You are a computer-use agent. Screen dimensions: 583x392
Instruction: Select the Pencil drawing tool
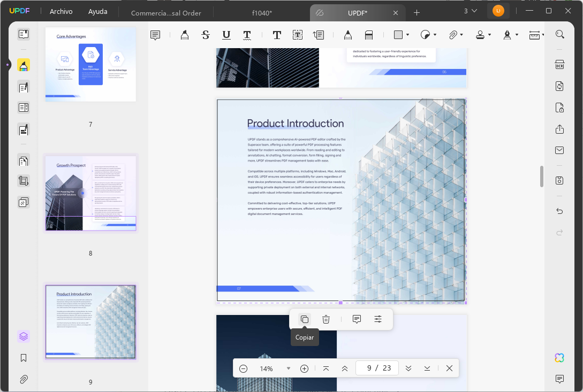(347, 35)
